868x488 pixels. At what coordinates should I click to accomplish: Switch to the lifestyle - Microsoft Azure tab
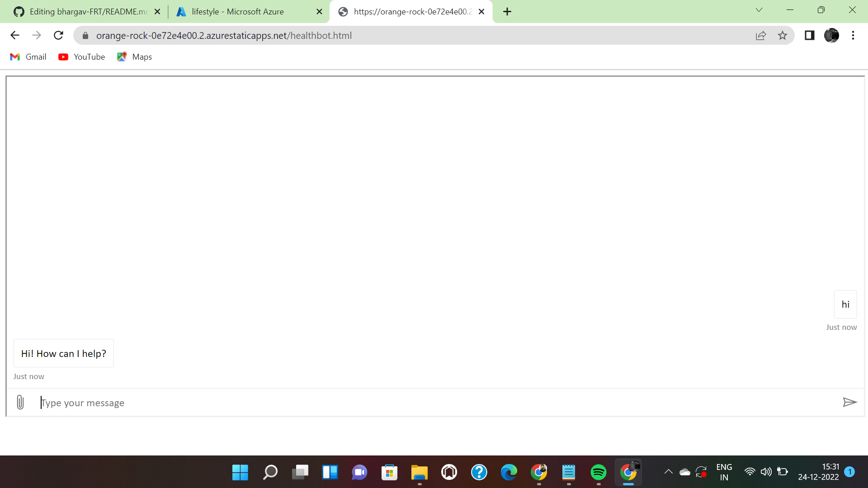(x=249, y=12)
